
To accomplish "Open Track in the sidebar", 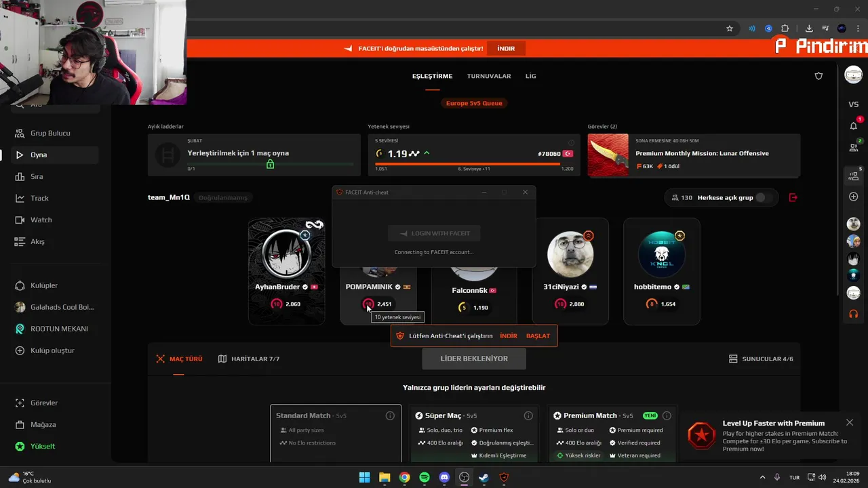I will coord(39,198).
